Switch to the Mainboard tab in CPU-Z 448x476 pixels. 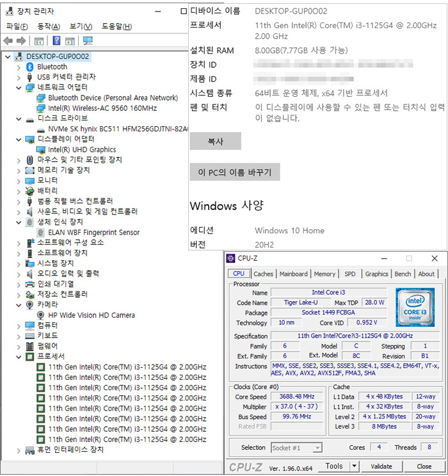pos(293,274)
